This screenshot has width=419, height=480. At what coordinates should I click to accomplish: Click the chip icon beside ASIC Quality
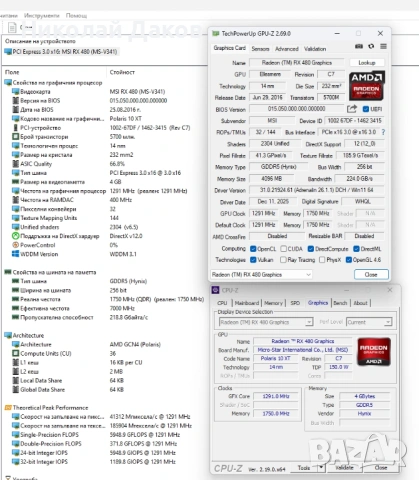15,164
